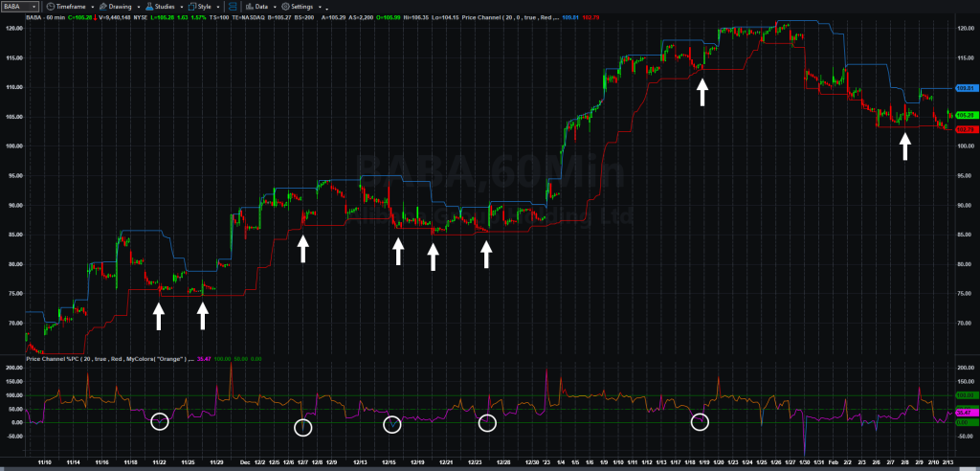Open the Style menu
980x471 pixels.
point(204,7)
